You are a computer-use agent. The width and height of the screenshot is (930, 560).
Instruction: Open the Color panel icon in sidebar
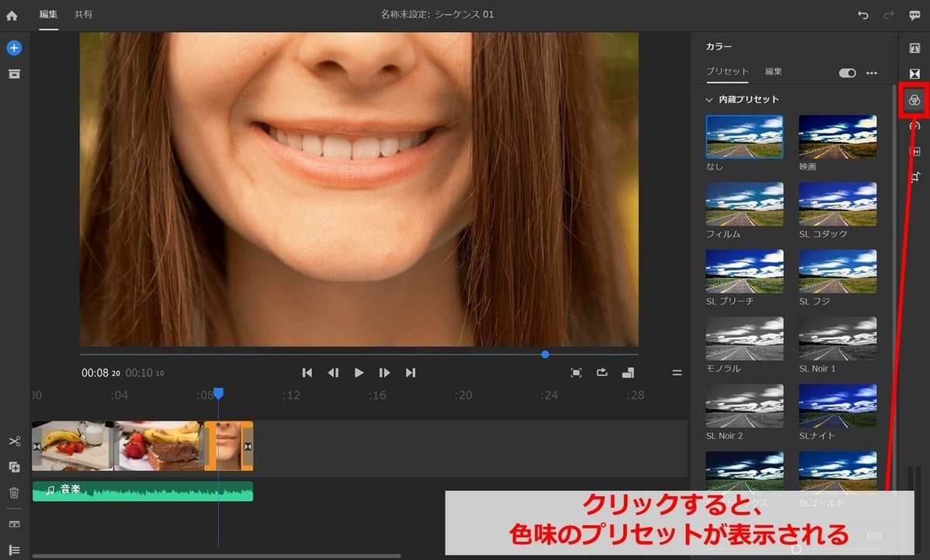click(x=914, y=100)
